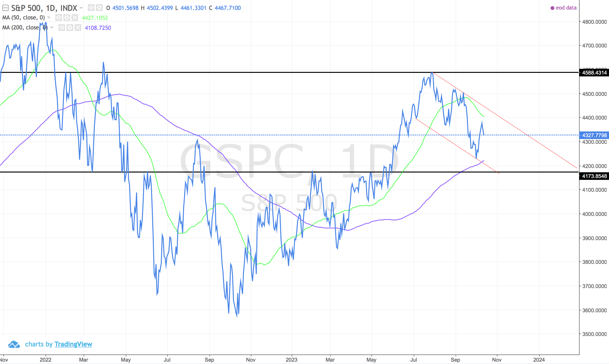The image size is (609, 364).
Task: Click the S&P 500, 1D, INDX title
Action: pyautogui.click(x=44, y=8)
